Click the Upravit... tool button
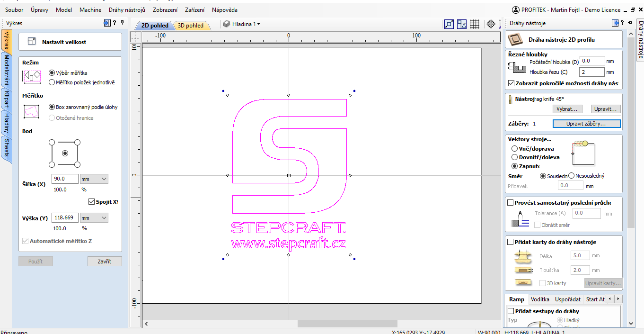Screen dimensions: 644x334 (606, 109)
